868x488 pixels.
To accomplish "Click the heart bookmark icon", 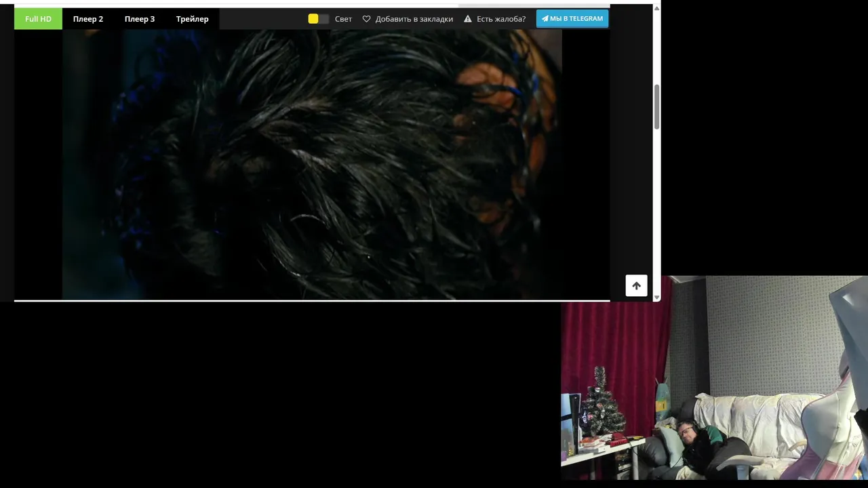I will pyautogui.click(x=366, y=19).
